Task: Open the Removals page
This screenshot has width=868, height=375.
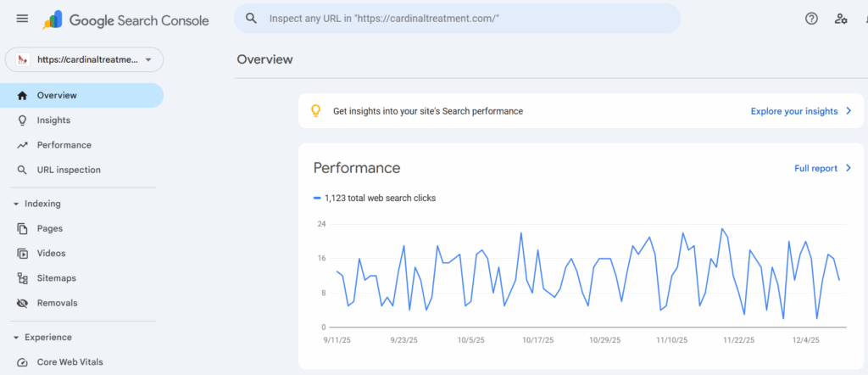Action: pos(57,303)
